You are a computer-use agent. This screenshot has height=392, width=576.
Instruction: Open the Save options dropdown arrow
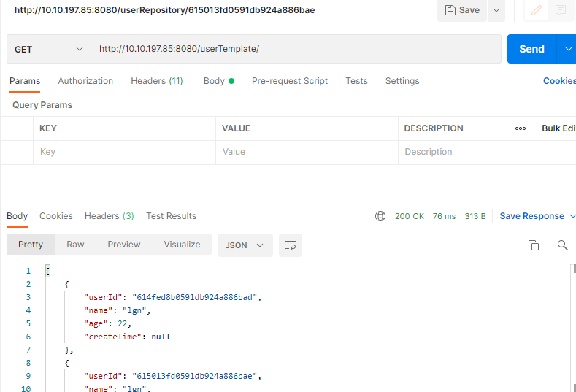click(x=496, y=10)
